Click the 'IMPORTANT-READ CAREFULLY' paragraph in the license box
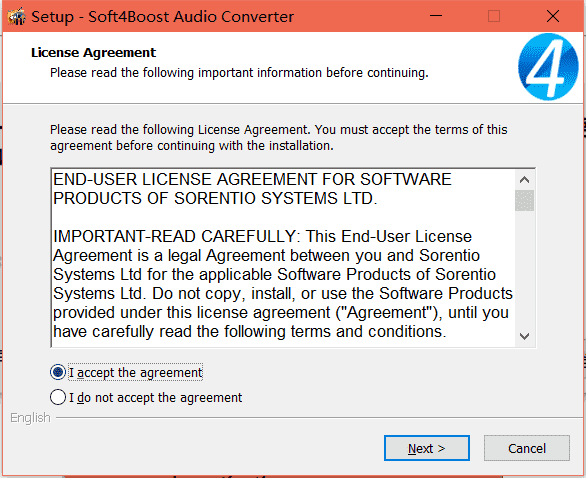The width and height of the screenshot is (586, 478). pyautogui.click(x=283, y=284)
